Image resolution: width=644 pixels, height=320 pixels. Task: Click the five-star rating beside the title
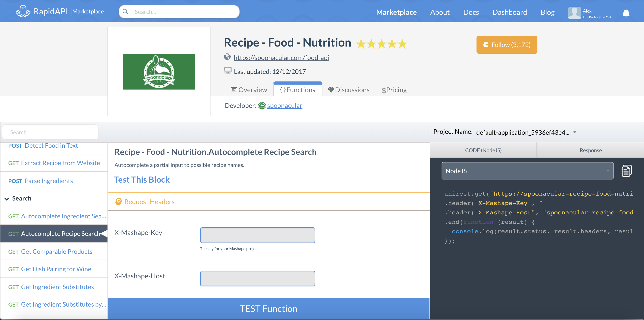click(x=382, y=44)
